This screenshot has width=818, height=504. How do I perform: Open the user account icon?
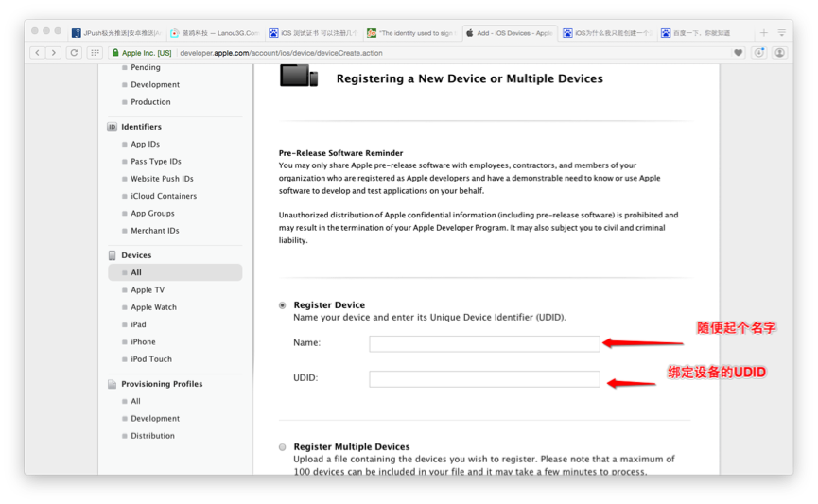click(x=779, y=53)
